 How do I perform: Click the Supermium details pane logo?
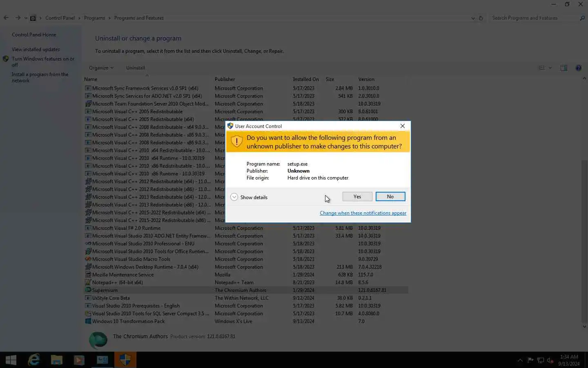point(98,340)
